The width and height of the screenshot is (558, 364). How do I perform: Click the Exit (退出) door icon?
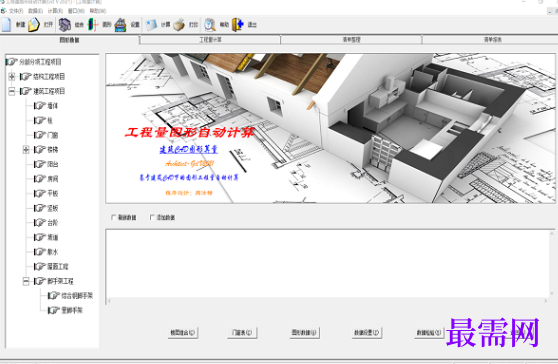point(238,25)
